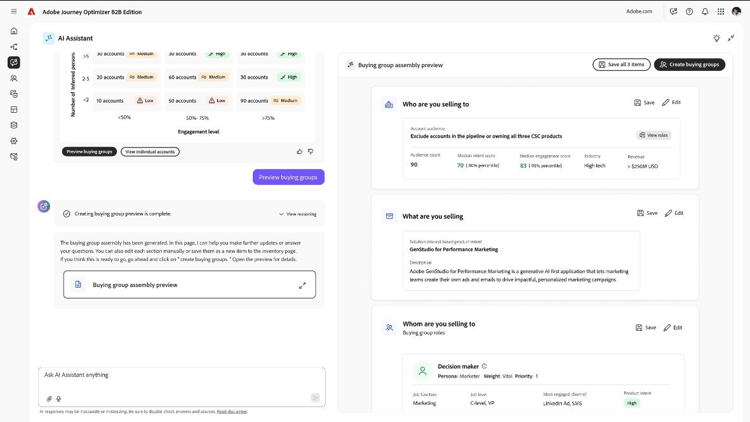Click View individual accounts button

150,152
